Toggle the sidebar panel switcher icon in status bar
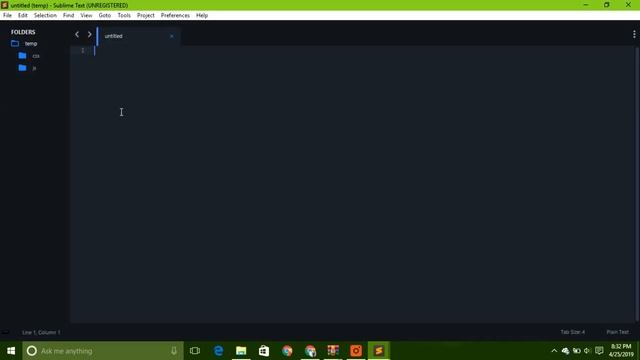 pos(5,333)
